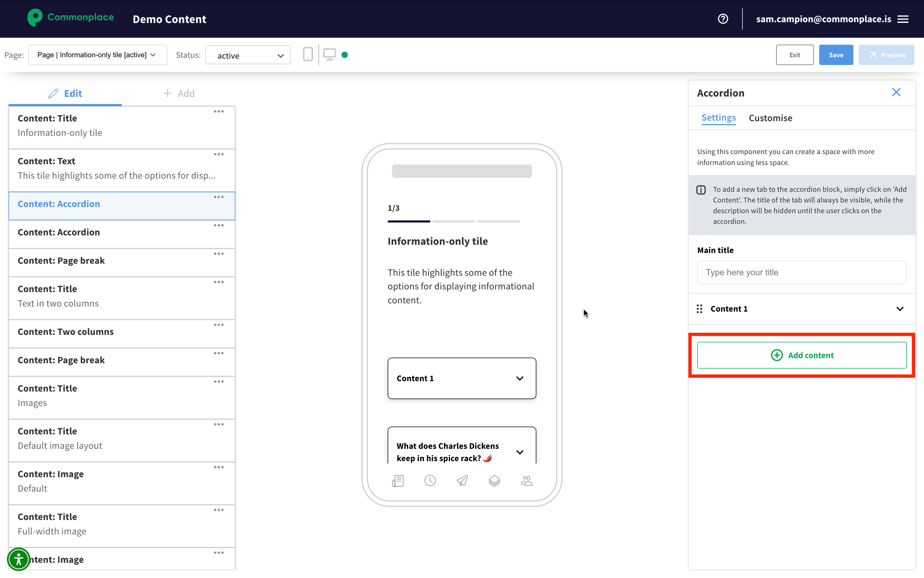Expand Content 1 in the settings panel
Viewport: 924px width, 578px height.
coord(900,308)
